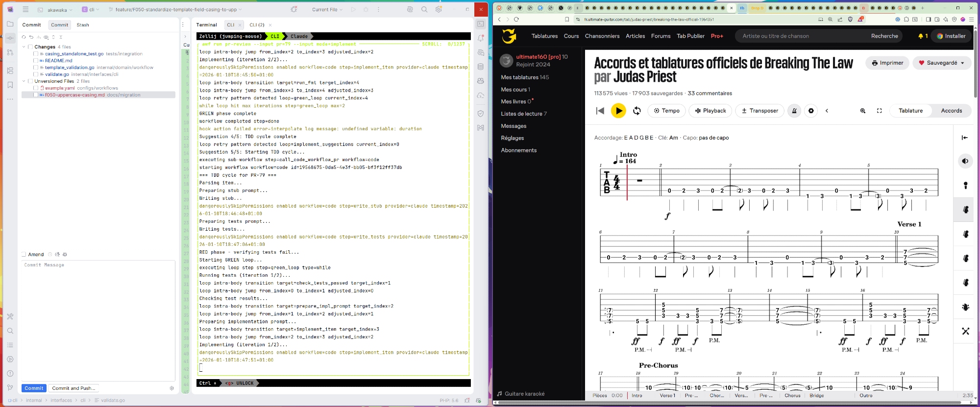Screen dimensions: 980x407
Task: Open the Current File run configuration dropdown
Action: coord(327,9)
